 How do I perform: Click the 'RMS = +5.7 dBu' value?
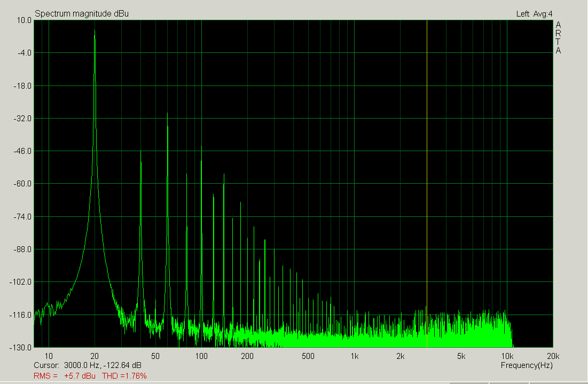click(65, 376)
